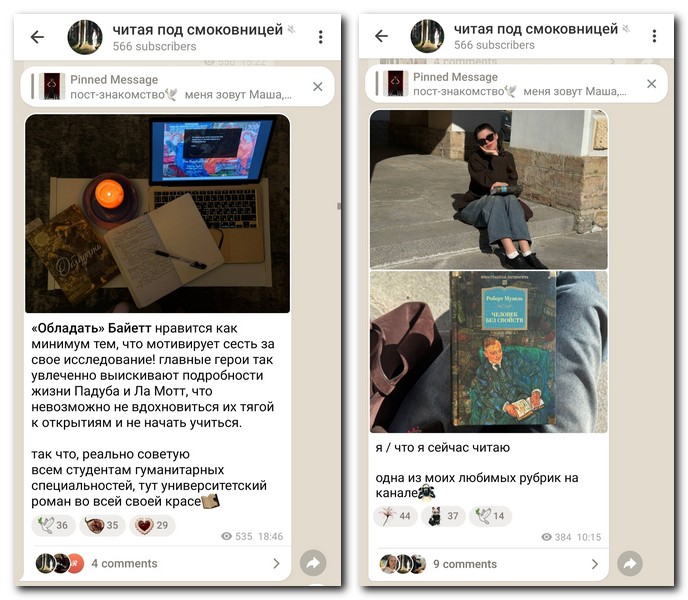Expand the 4 comments thread chevron
This screenshot has height=600, width=688.
276,564
